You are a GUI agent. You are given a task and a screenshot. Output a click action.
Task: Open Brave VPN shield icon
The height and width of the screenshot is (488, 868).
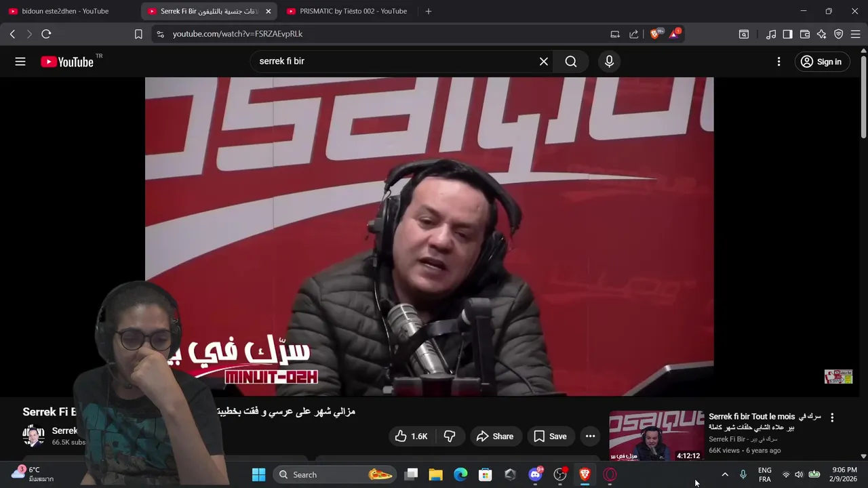[839, 34]
